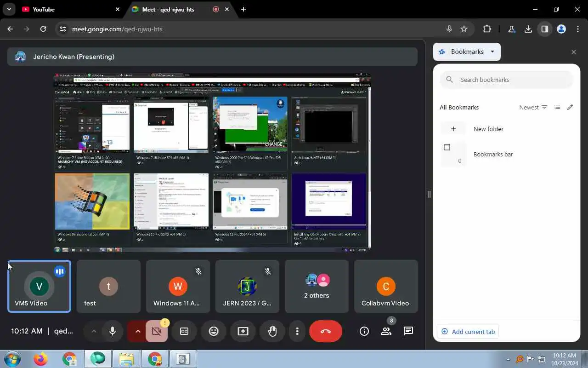
Task: Select the test participant tile
Action: (x=108, y=286)
